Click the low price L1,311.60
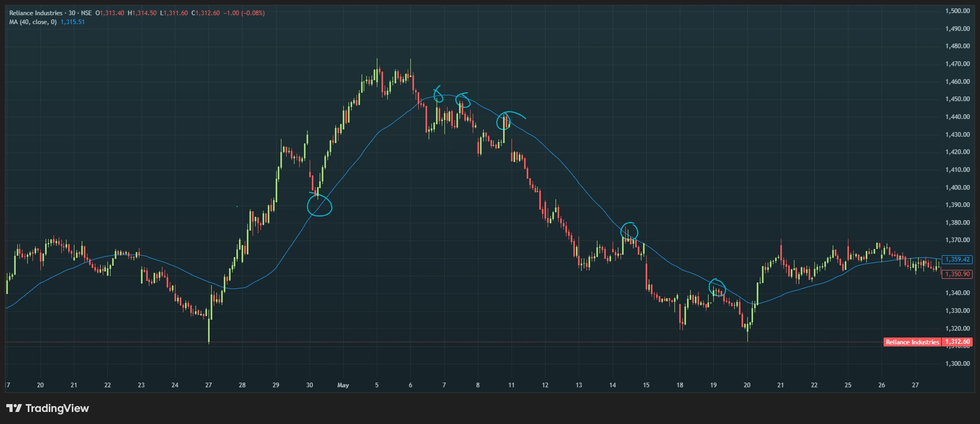The image size is (980, 424). [x=174, y=13]
